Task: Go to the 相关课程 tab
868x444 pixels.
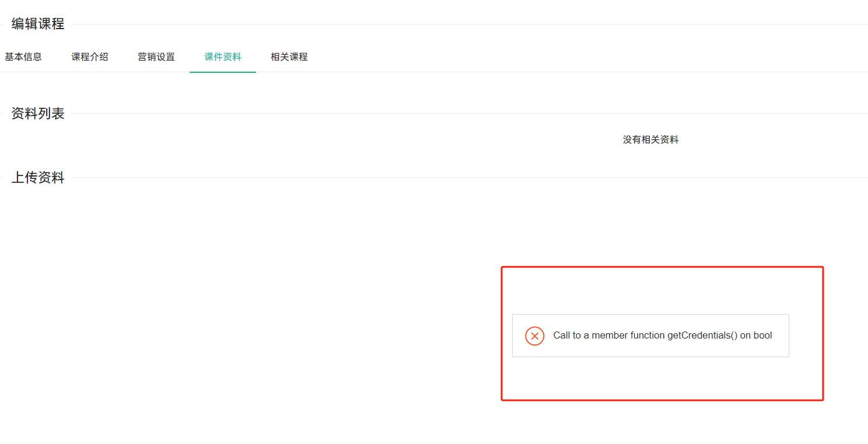Action: pyautogui.click(x=289, y=57)
